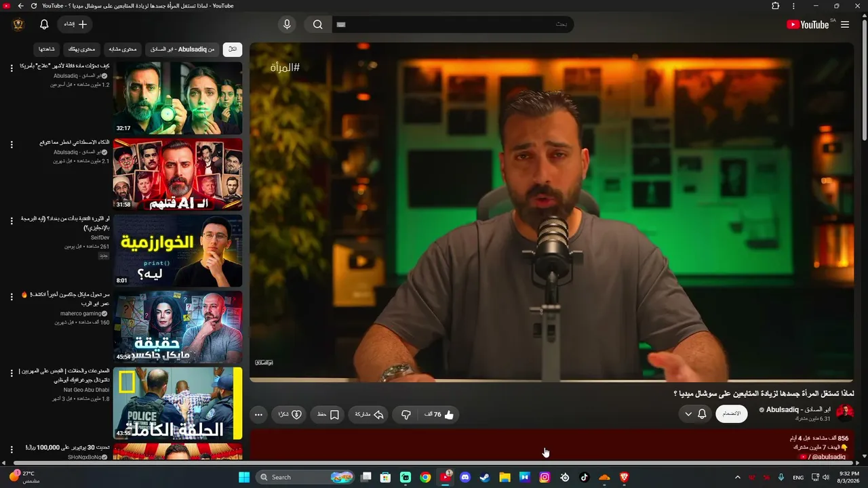Open the 32:17 video thumbnail
Viewport: 868px width, 488px height.
(178, 98)
